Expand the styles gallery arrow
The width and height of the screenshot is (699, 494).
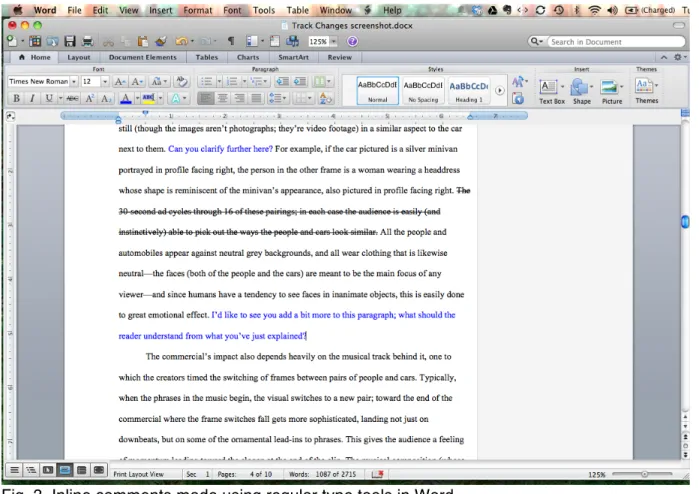500,91
